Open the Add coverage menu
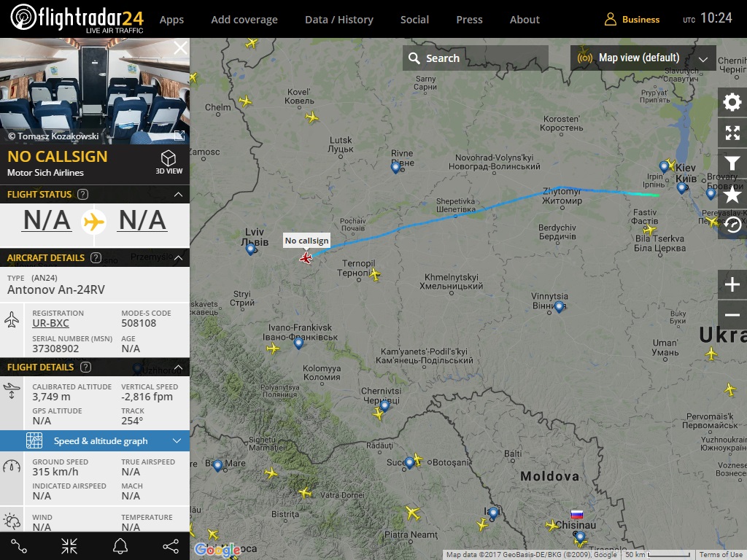 [244, 20]
